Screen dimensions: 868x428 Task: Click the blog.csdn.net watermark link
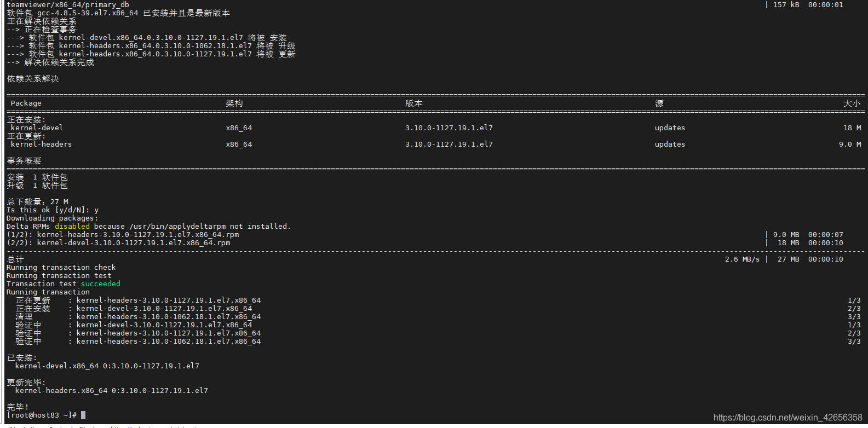click(787, 418)
